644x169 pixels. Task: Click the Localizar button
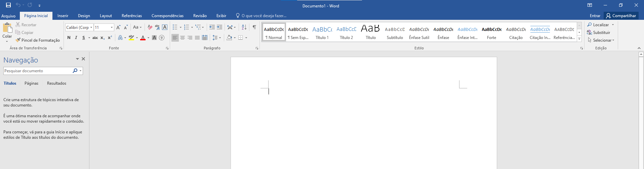pyautogui.click(x=598, y=25)
